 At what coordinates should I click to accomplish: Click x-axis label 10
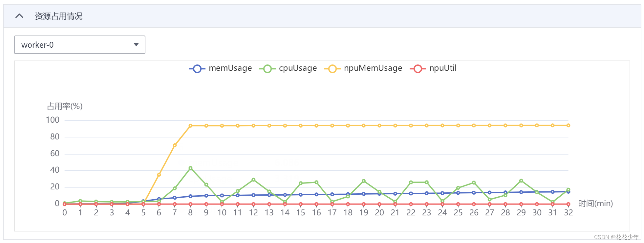coord(222,213)
